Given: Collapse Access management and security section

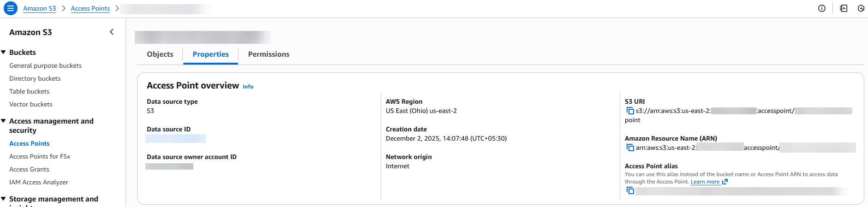Looking at the screenshot, I should [4, 121].
